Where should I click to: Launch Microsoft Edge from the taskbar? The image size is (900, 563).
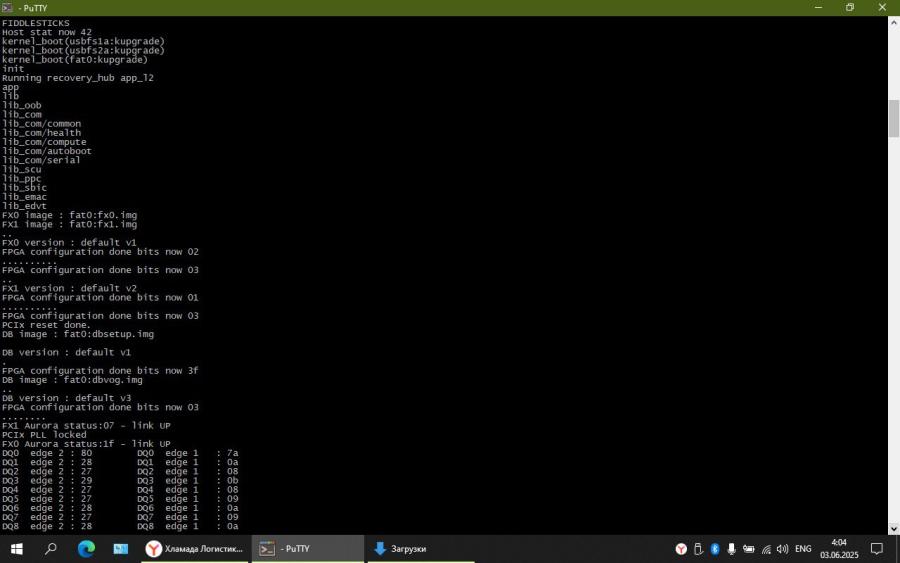pyautogui.click(x=86, y=549)
